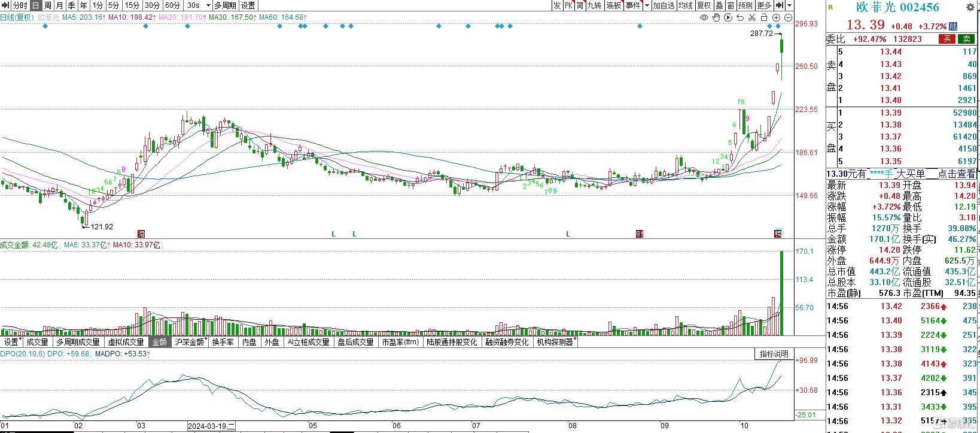Toggle the 九转 nine-turn indicator
Viewport: 980px width, 433px height.
coord(594,5)
